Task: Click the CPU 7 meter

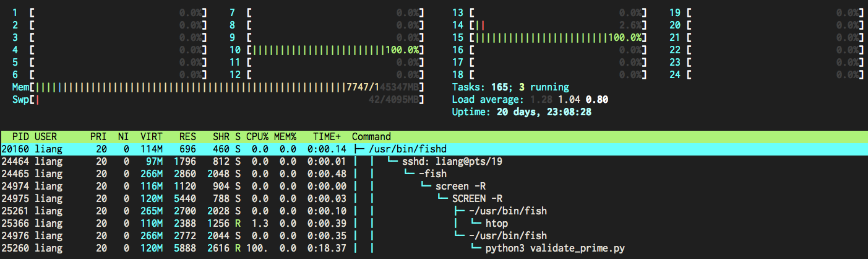Action: 327,12
